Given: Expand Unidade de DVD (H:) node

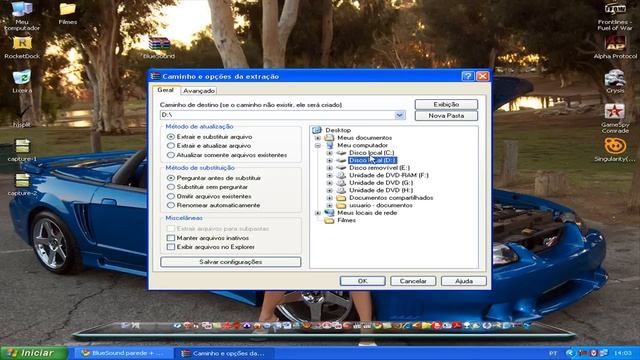Looking at the screenshot, I should pos(329,191).
